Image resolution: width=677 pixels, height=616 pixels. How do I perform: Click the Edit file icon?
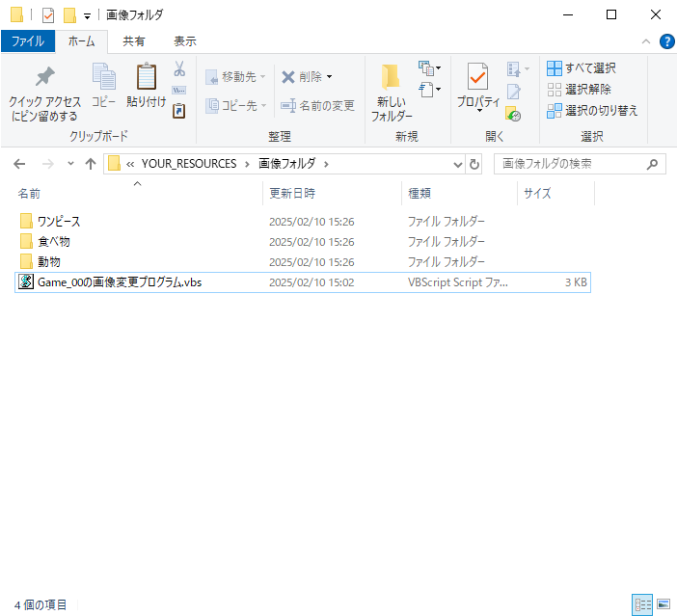click(x=513, y=92)
